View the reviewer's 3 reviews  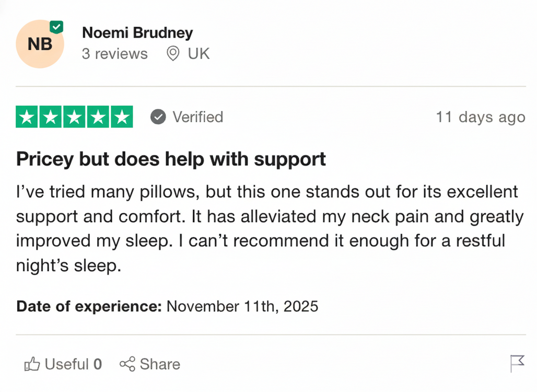click(115, 54)
